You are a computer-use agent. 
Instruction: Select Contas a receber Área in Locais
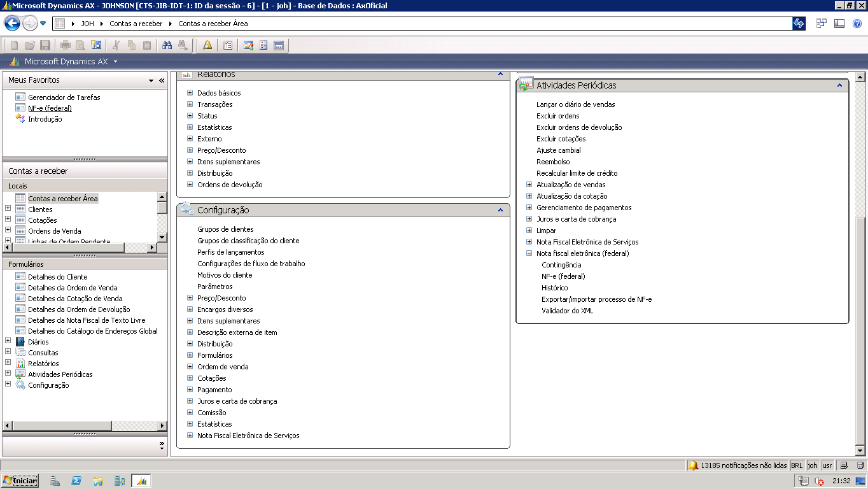(x=63, y=199)
